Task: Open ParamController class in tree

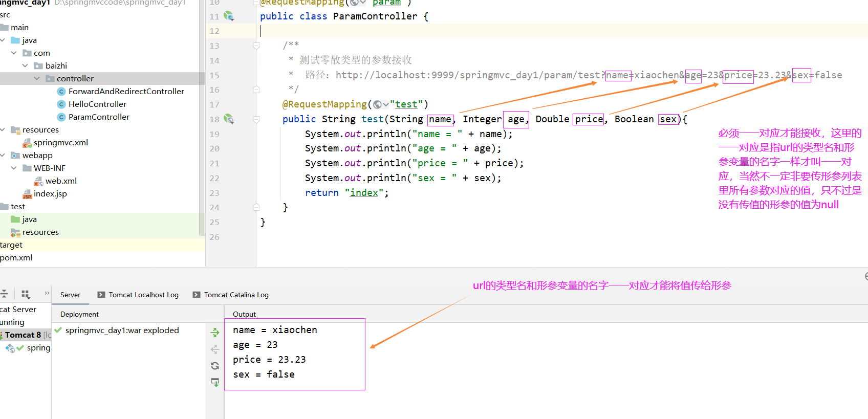Action: [99, 117]
